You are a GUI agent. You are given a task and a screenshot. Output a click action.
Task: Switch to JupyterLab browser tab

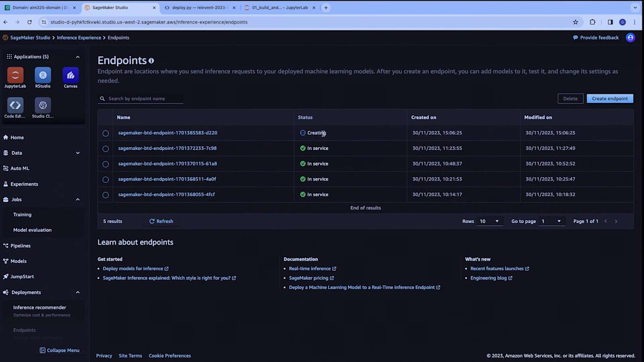pyautogui.click(x=279, y=8)
